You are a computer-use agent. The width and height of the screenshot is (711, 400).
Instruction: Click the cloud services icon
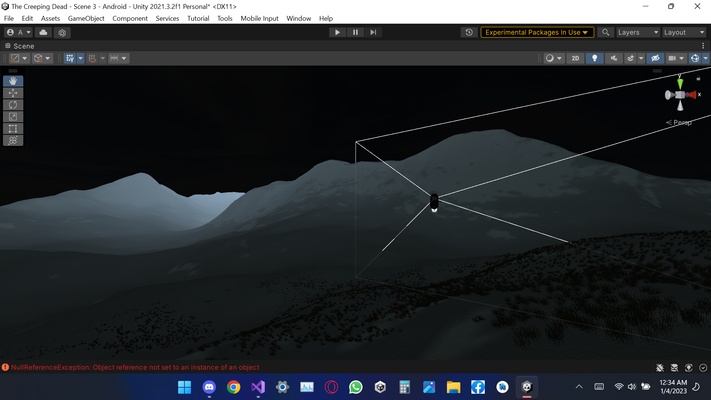tap(44, 32)
